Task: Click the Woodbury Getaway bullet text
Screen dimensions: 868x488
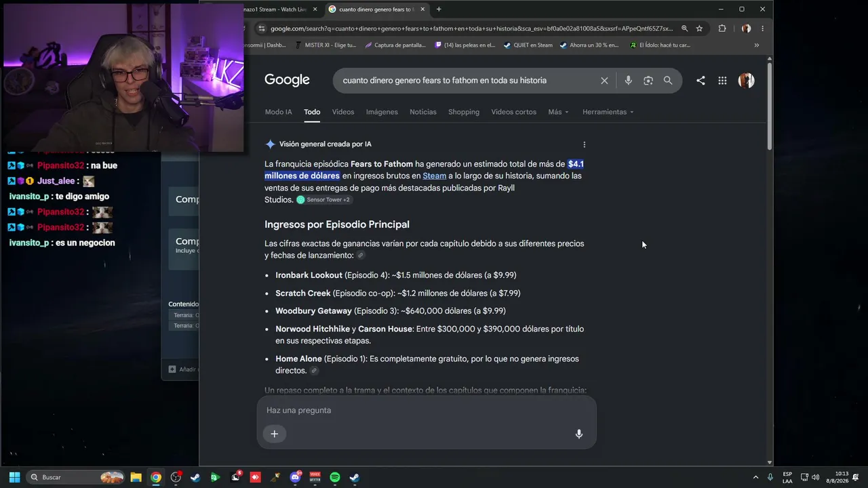Action: point(391,311)
